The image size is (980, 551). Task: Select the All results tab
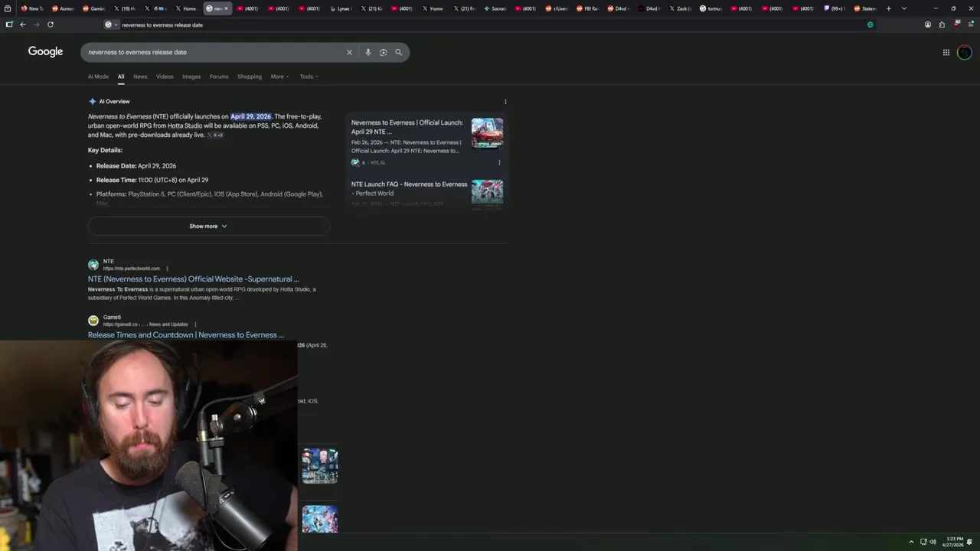[120, 77]
